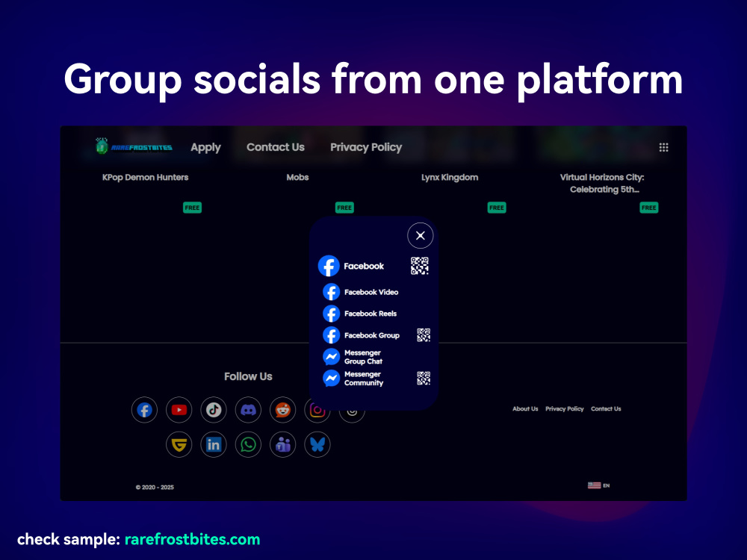The height and width of the screenshot is (560, 747).
Task: Click the Reddit icon in Follow Us
Action: [283, 410]
